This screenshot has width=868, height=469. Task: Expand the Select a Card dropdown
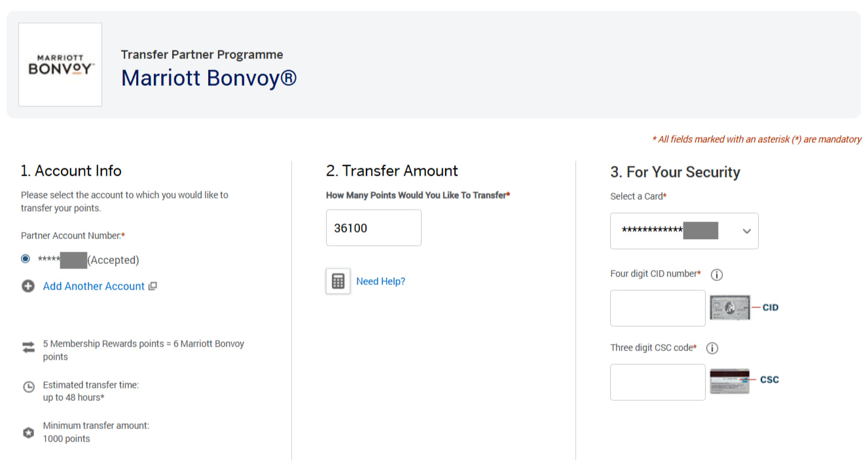tap(683, 231)
